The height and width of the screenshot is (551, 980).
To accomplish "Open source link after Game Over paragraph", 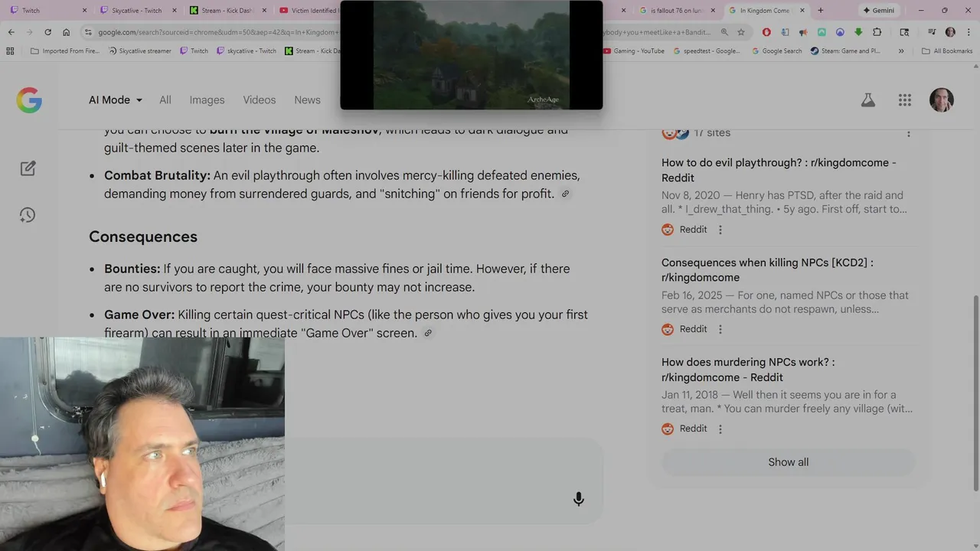I will 428,333.
